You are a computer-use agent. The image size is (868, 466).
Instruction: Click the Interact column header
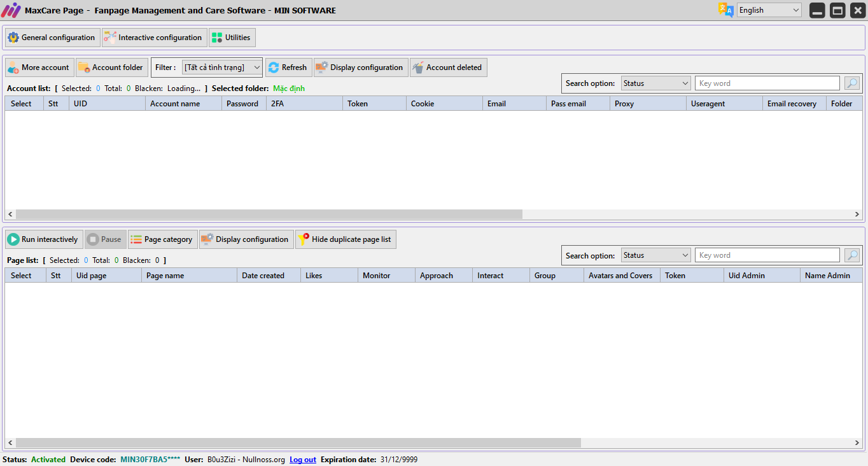(x=501, y=276)
